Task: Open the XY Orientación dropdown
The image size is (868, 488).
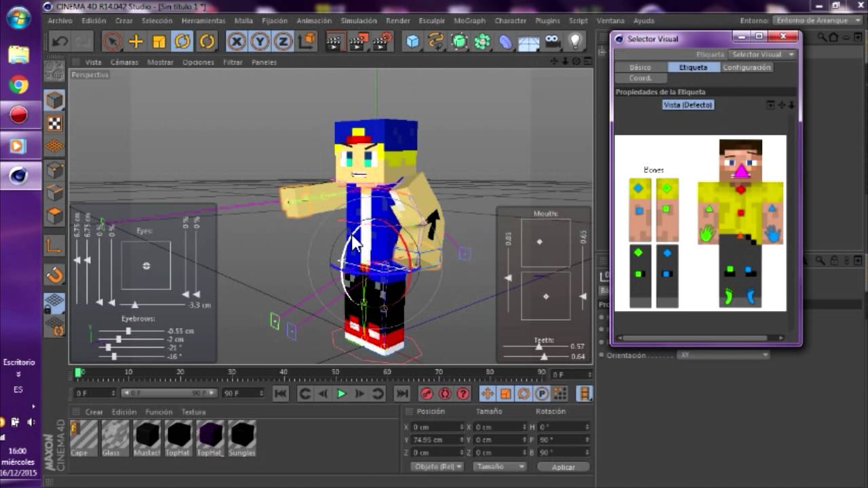Action: [723, 355]
